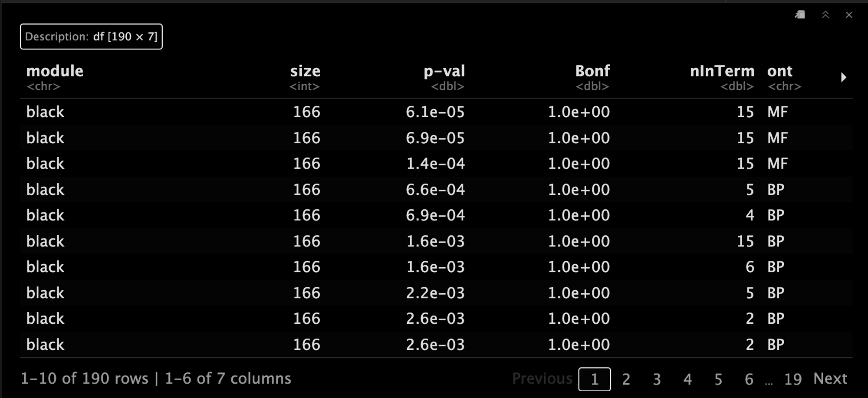Screen dimensions: 868x398
Task: Open output in new window icon
Action: coord(800,15)
